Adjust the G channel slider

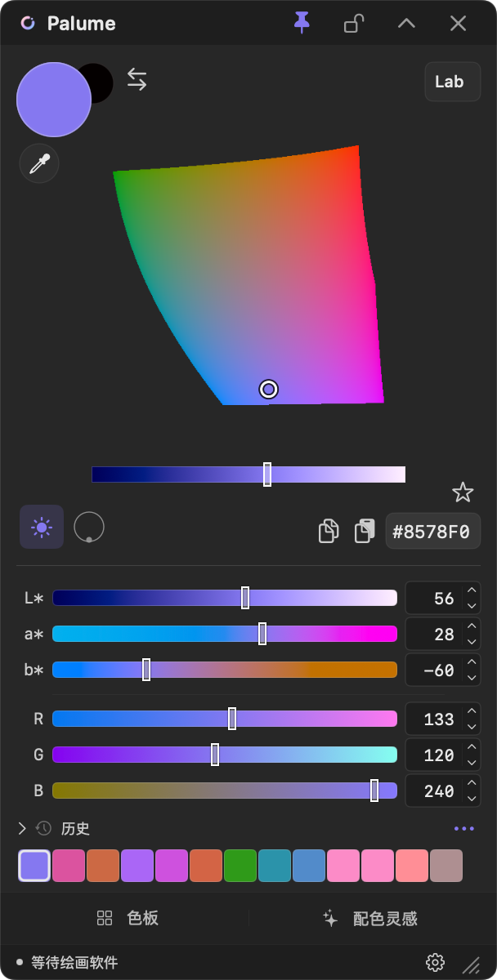225,755
